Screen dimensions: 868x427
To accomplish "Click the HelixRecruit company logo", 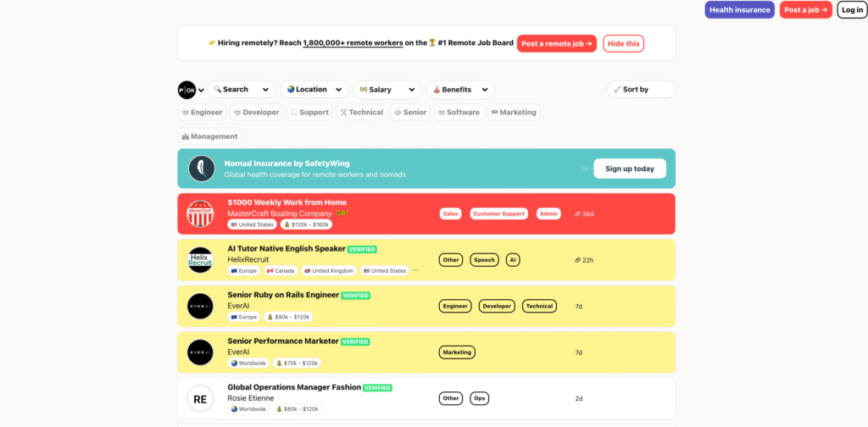I will [x=200, y=260].
